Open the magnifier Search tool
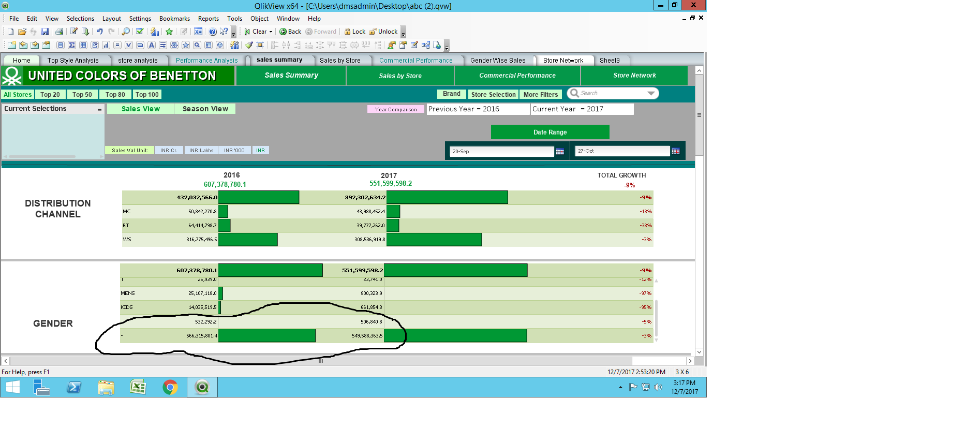The image size is (980, 442). pyautogui.click(x=126, y=32)
